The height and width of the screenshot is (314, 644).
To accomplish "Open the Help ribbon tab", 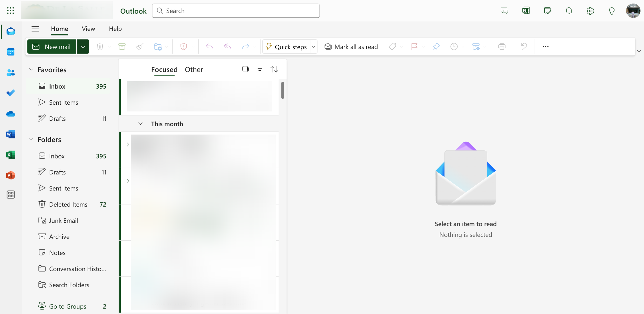I will tap(115, 29).
